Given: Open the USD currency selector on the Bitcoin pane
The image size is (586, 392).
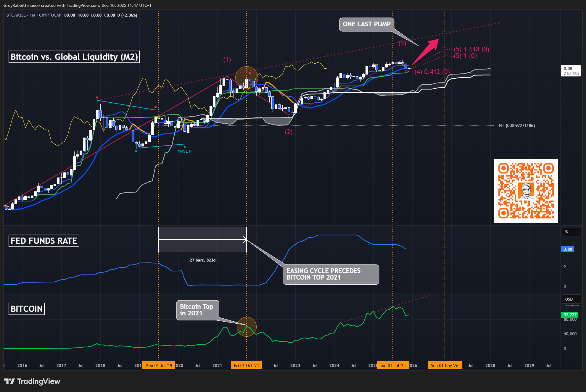Looking at the screenshot, I should [571, 299].
